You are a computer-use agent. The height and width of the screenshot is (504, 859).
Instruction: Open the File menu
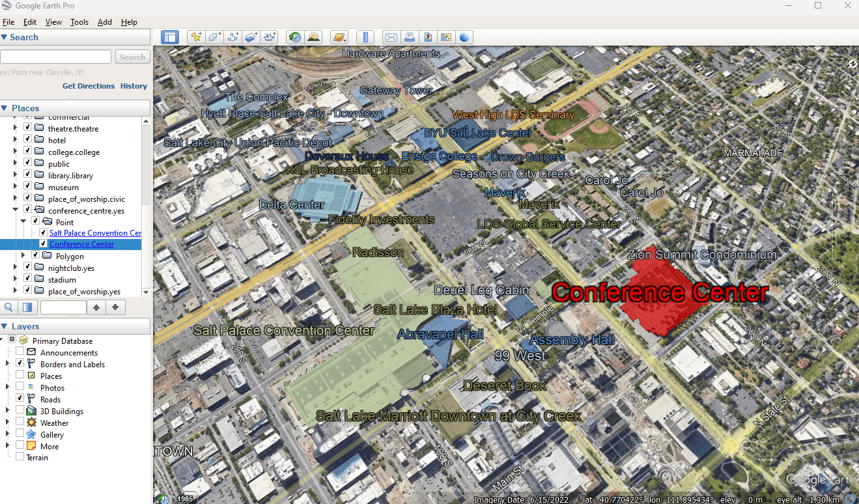[8, 21]
